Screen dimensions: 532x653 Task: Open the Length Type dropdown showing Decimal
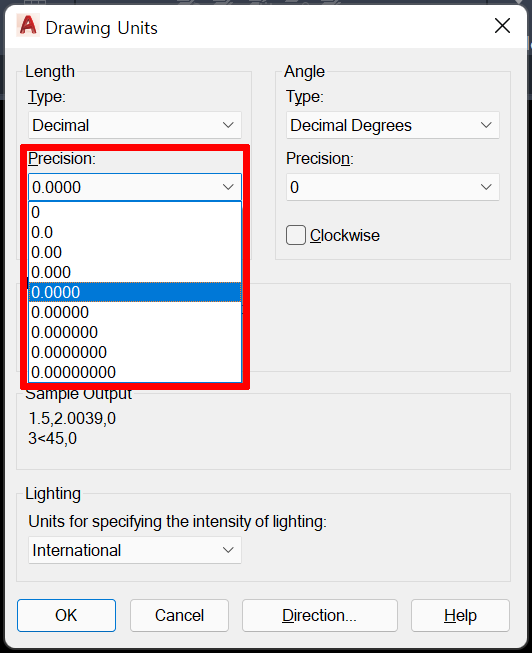pyautogui.click(x=135, y=125)
